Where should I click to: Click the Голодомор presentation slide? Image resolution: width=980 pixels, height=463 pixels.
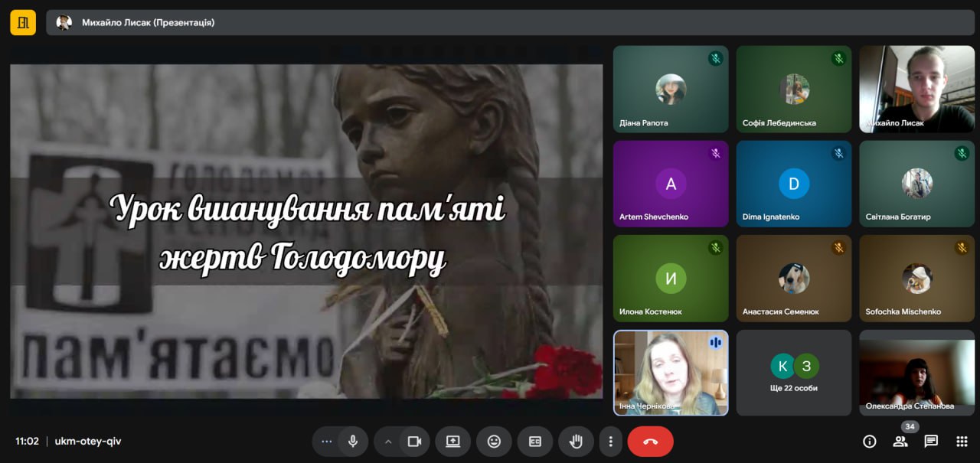coord(306,231)
